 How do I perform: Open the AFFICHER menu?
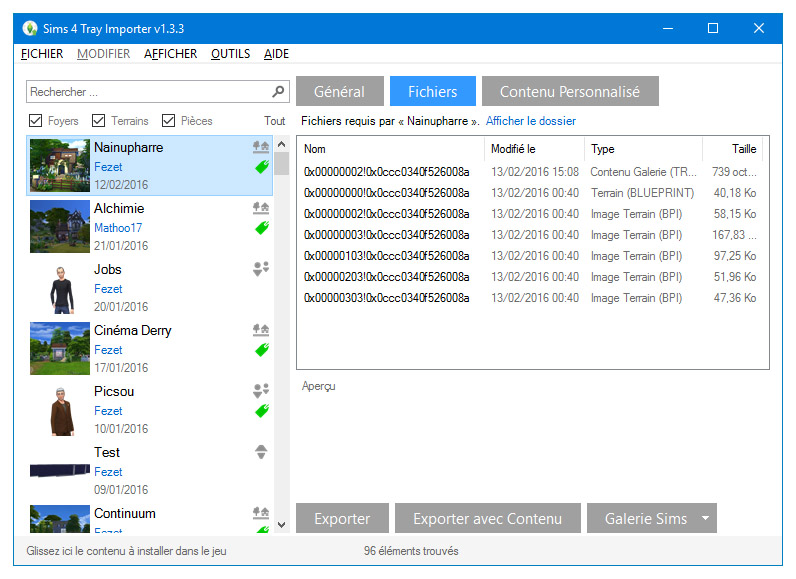[x=171, y=54]
